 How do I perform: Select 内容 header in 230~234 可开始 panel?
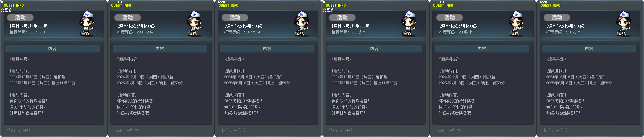click(52, 49)
